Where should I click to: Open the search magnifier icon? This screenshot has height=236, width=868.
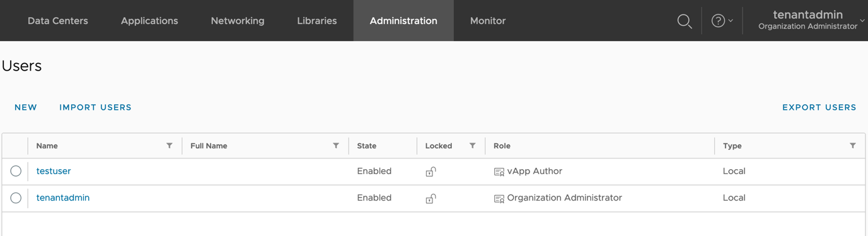(x=685, y=21)
